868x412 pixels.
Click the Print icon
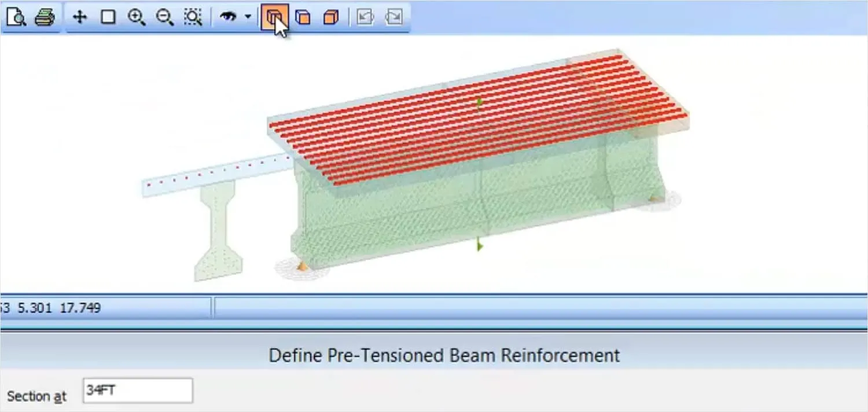click(46, 17)
